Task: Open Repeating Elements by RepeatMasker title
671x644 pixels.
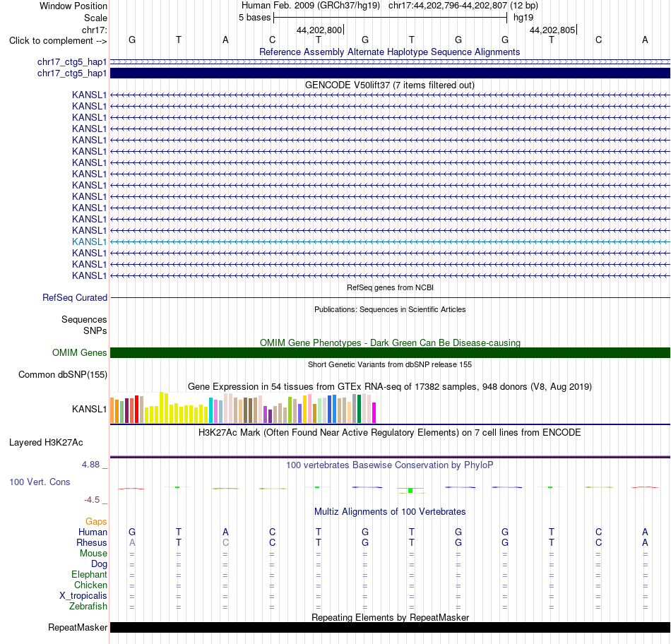Action: click(390, 617)
